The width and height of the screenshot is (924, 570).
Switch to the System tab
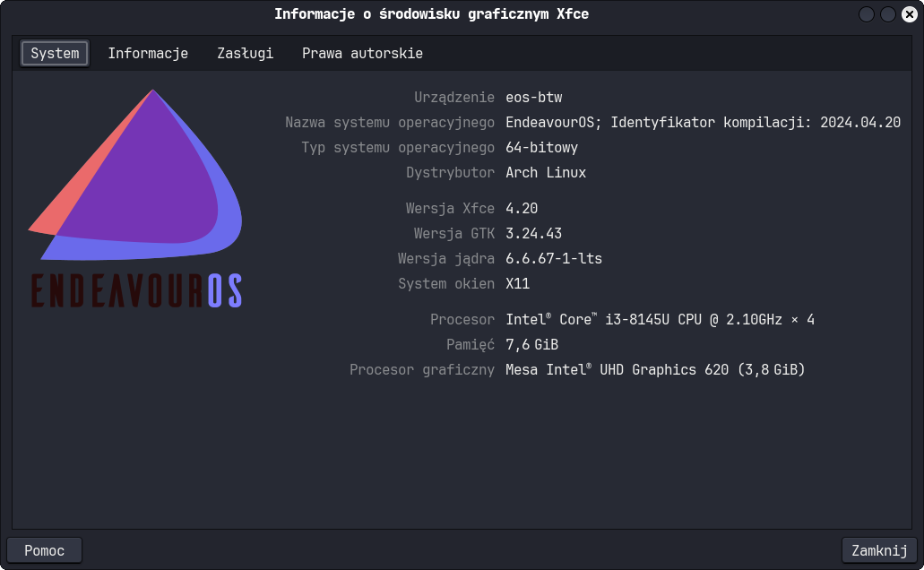pos(55,54)
